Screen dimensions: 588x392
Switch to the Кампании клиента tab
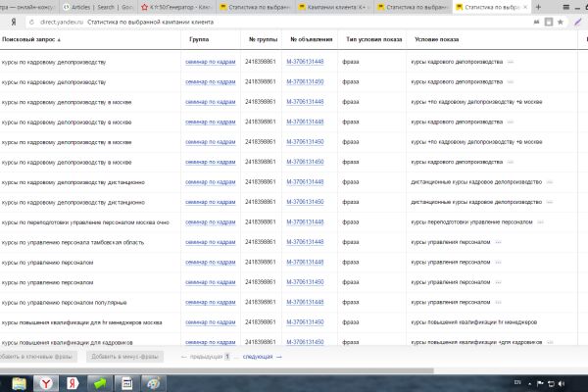click(x=332, y=7)
